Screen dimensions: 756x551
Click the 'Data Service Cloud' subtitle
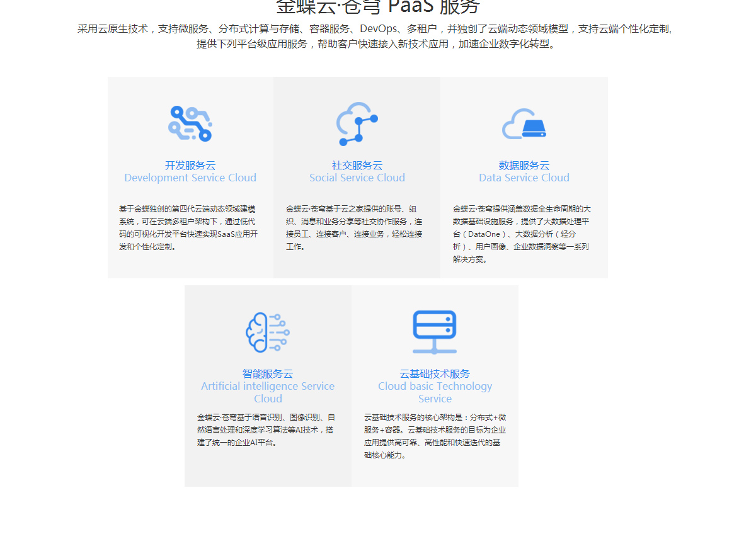click(524, 178)
